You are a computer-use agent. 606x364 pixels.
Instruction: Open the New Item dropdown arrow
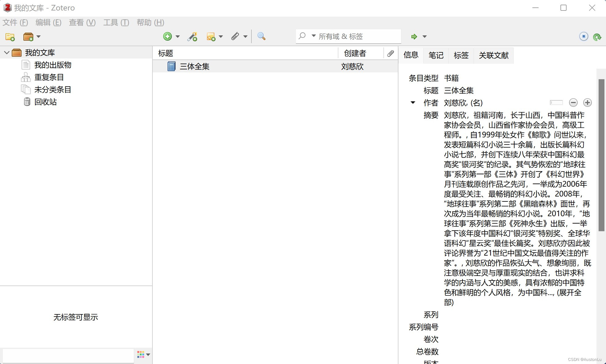178,37
